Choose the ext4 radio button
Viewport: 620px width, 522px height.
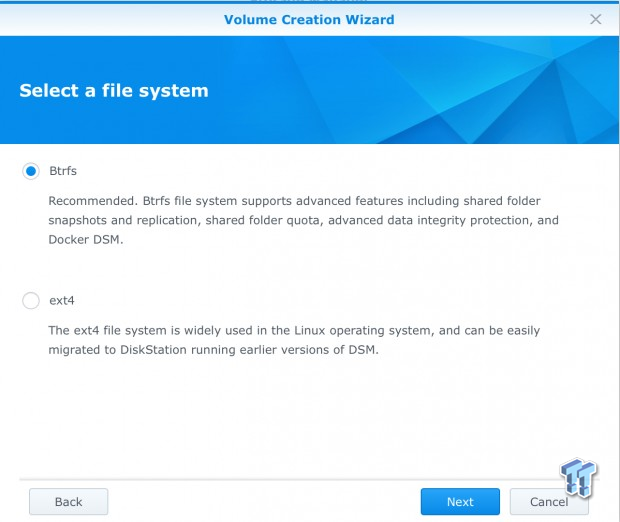pos(31,301)
